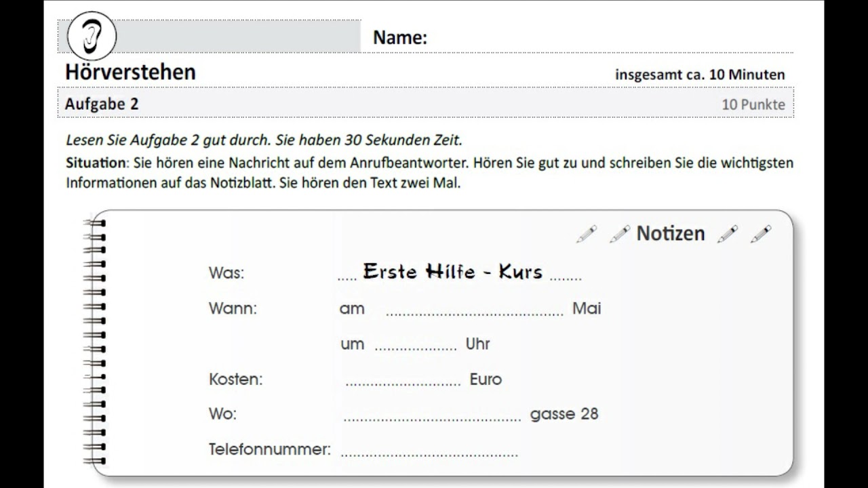
Task: Click the 'Erste Hilfe - Kurs' handwritten answer
Action: pos(453,272)
